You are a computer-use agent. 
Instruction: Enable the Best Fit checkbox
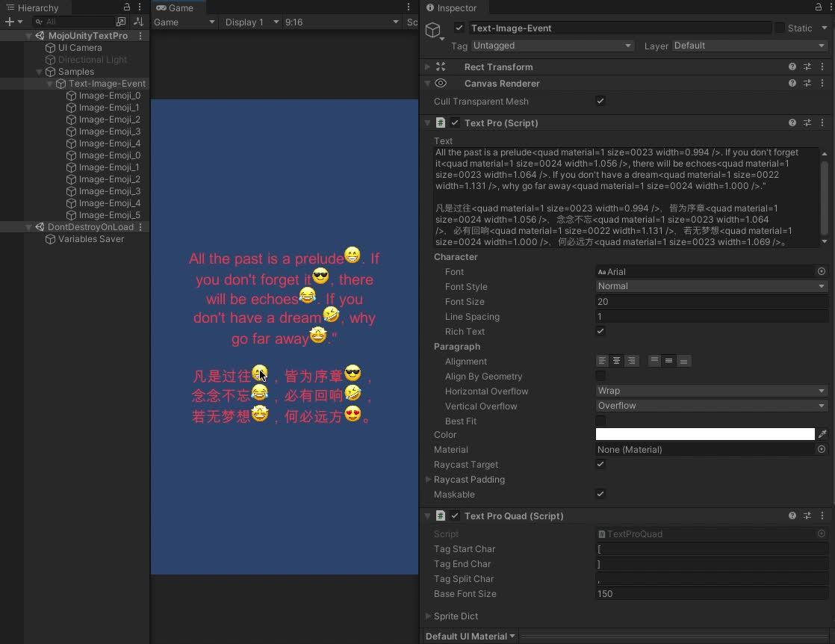tap(600, 421)
